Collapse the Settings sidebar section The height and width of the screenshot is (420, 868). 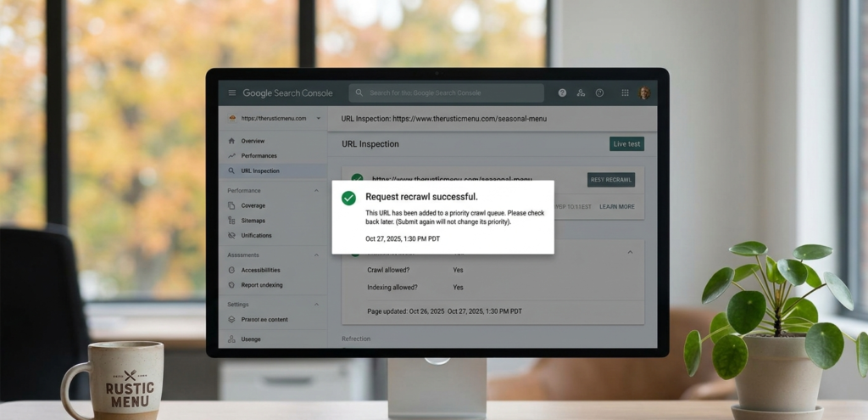click(x=317, y=305)
